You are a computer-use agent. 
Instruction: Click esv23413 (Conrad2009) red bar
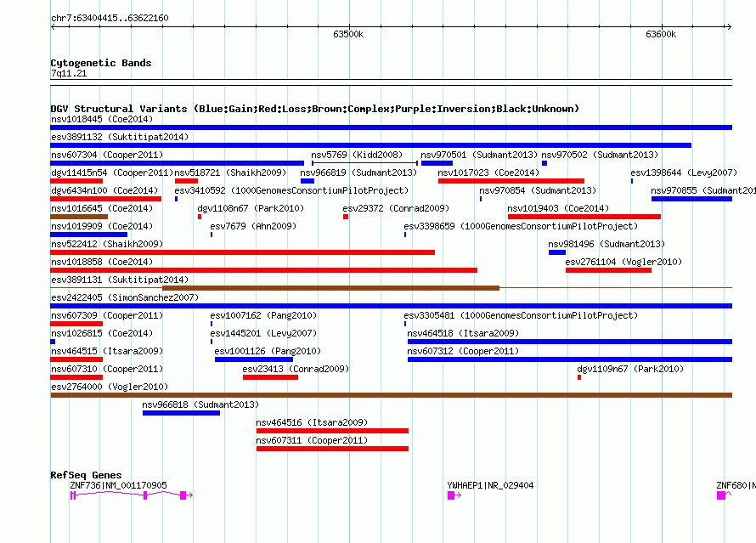pos(270,377)
